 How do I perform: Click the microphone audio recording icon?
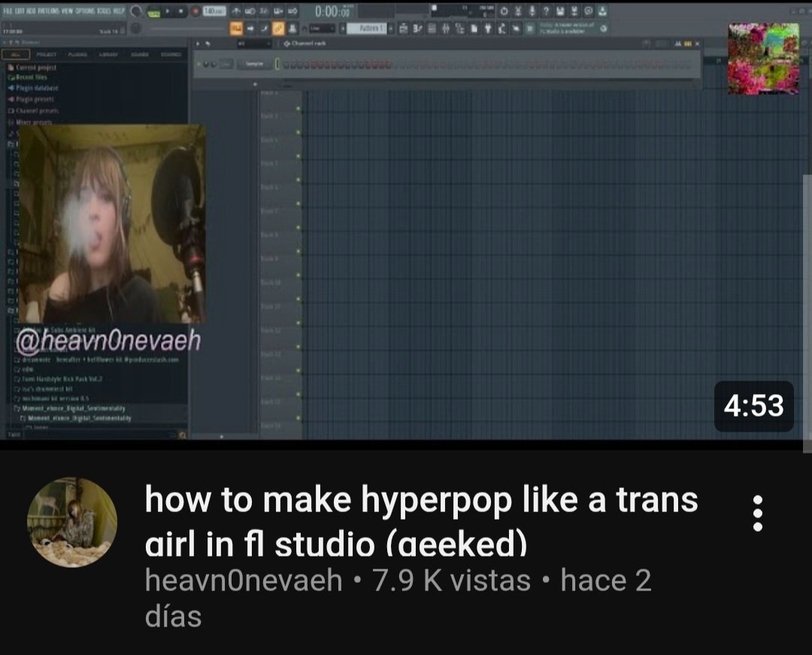(x=532, y=11)
